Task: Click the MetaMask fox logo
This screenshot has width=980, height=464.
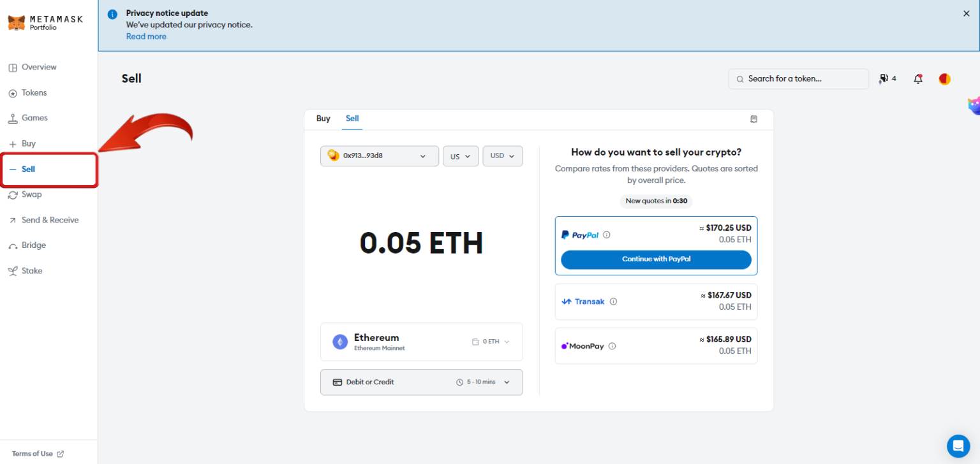Action: click(17, 20)
